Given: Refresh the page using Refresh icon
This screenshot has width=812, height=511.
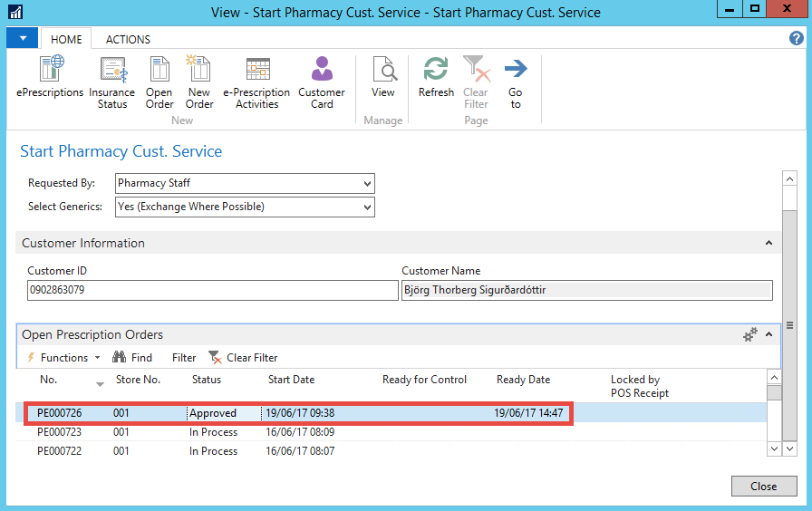Looking at the screenshot, I should coord(436,71).
